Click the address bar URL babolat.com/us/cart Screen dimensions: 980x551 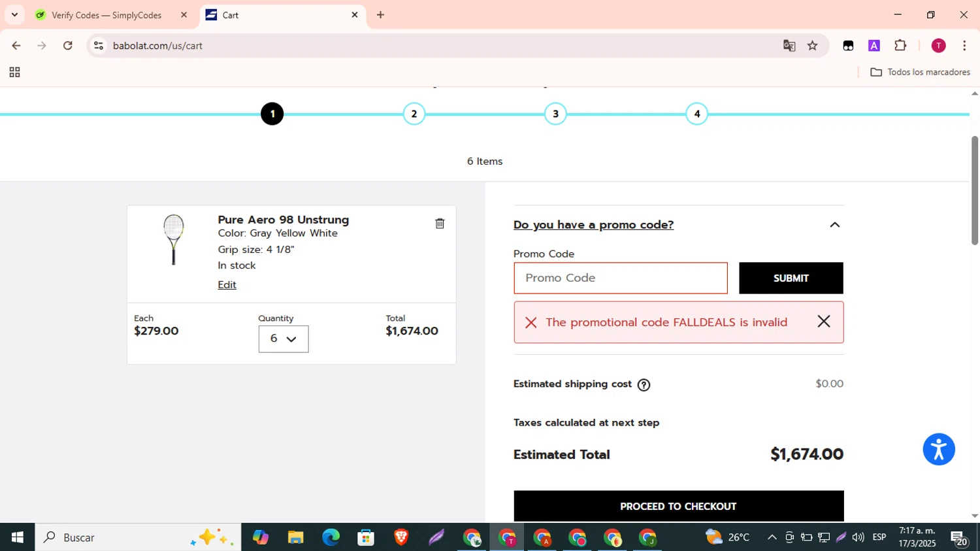coord(157,46)
